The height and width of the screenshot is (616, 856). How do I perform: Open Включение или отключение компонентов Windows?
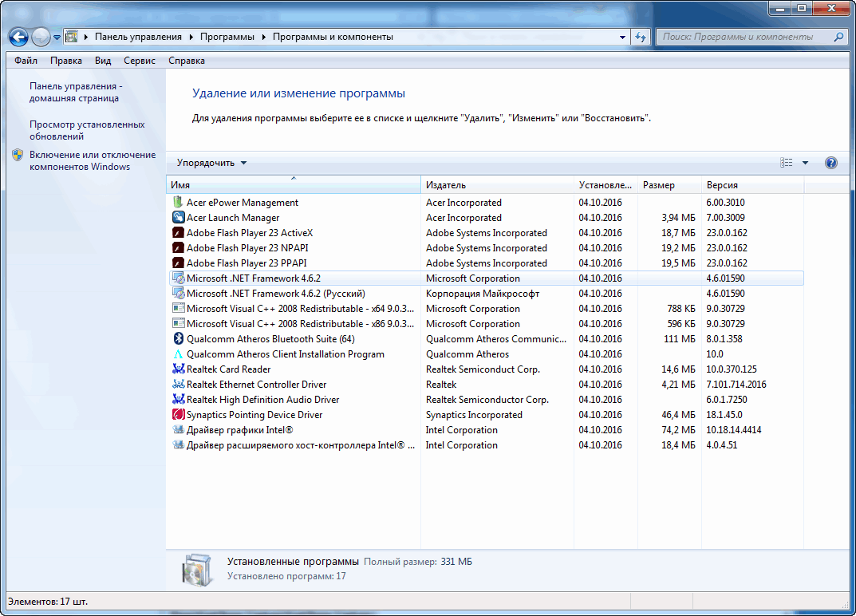pyautogui.click(x=93, y=161)
